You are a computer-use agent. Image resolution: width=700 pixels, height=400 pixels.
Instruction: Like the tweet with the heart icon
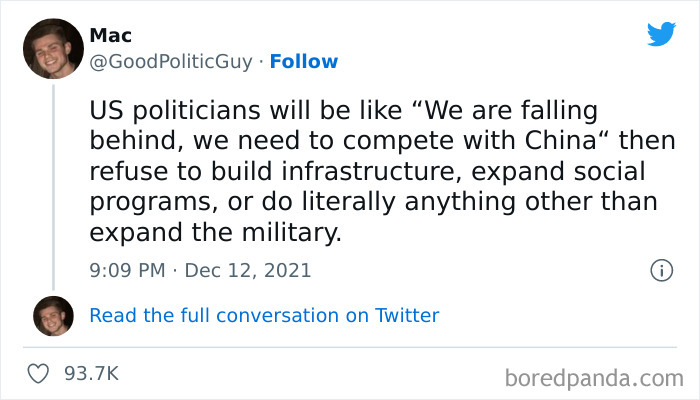click(39, 373)
